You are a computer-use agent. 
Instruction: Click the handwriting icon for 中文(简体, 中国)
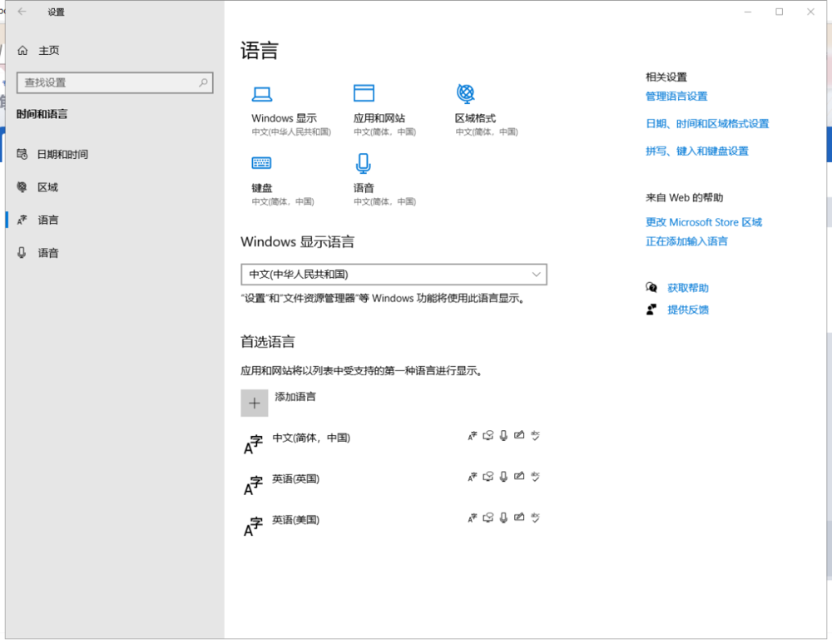[x=520, y=434]
